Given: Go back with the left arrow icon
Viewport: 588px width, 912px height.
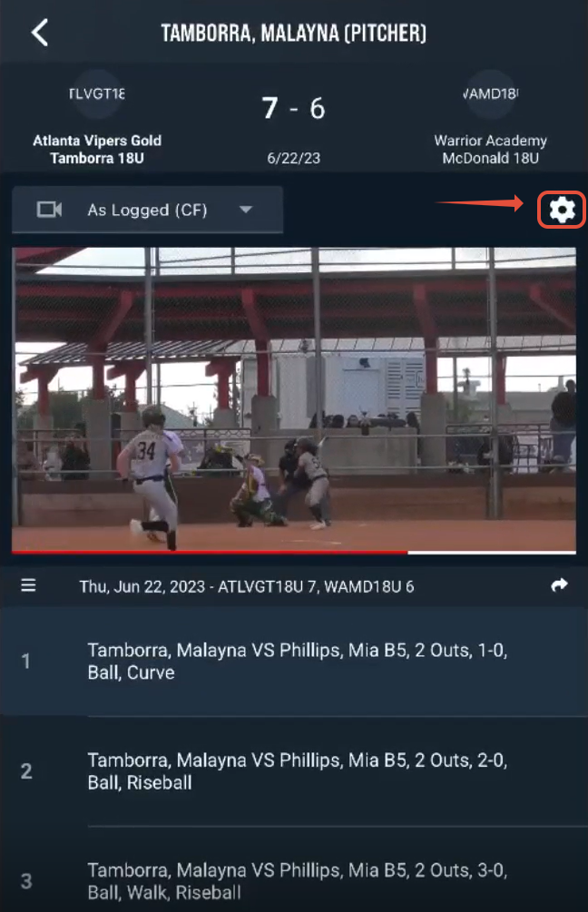Looking at the screenshot, I should click(x=40, y=33).
